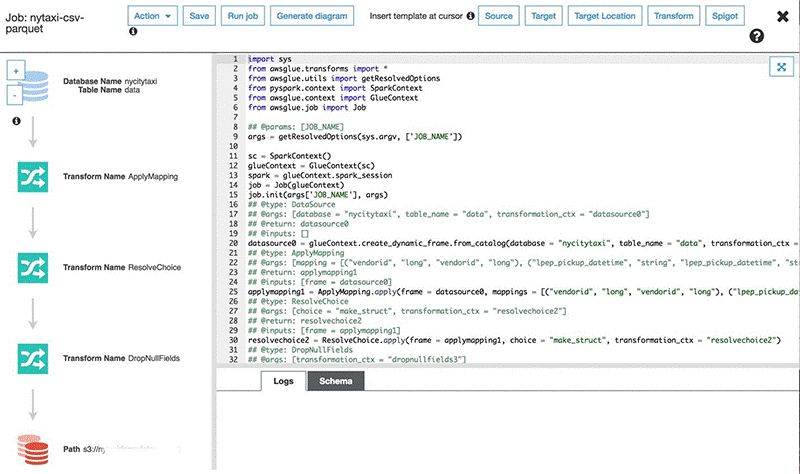Zoom out the diagram with minus button
800x474 pixels.
[14, 95]
